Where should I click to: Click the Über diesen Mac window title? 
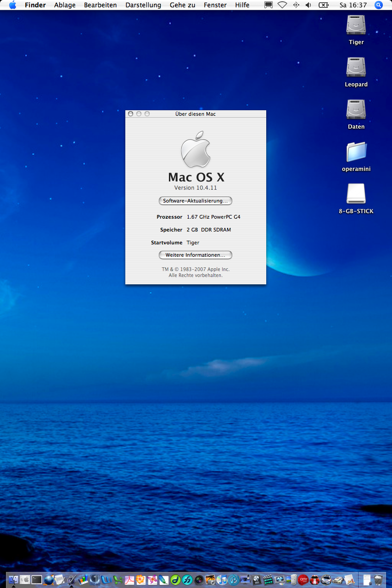click(x=196, y=114)
